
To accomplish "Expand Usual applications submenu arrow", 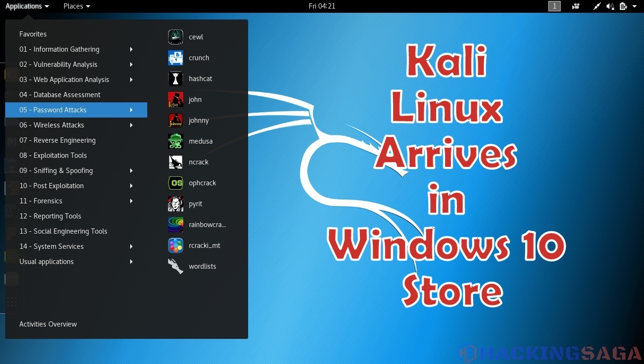I will tap(131, 262).
